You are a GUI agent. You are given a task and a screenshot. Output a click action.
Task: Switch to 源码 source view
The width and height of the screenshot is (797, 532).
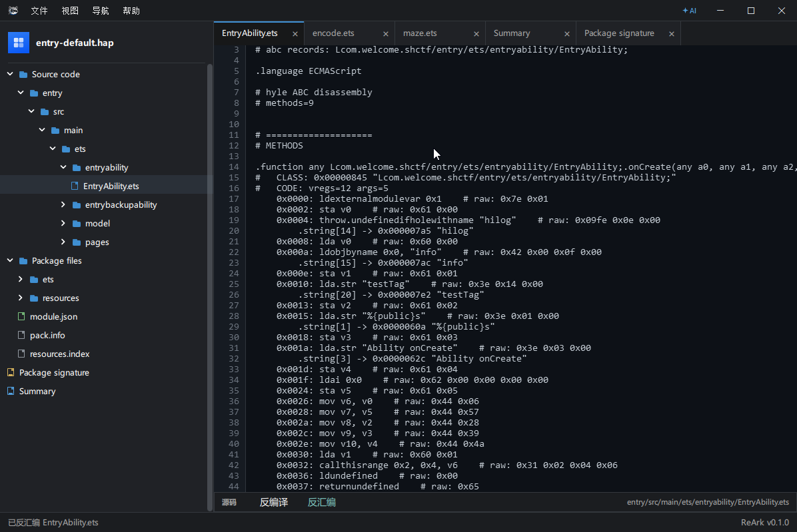pos(229,503)
